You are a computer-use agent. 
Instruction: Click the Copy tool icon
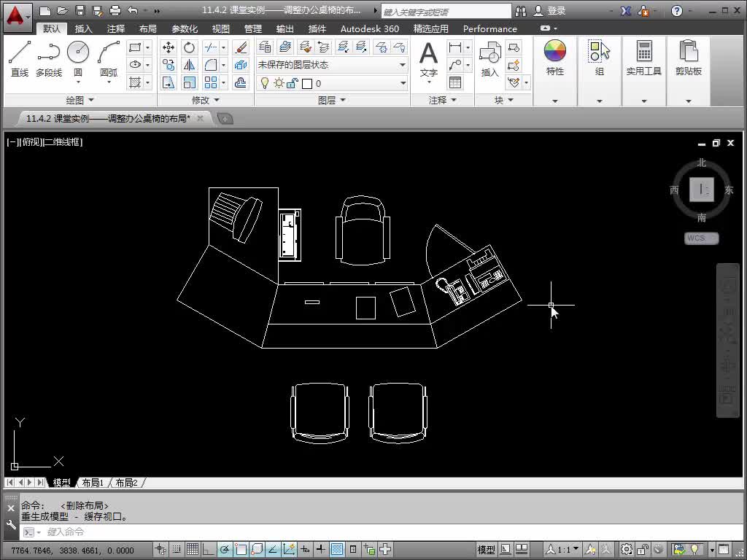pyautogui.click(x=169, y=65)
